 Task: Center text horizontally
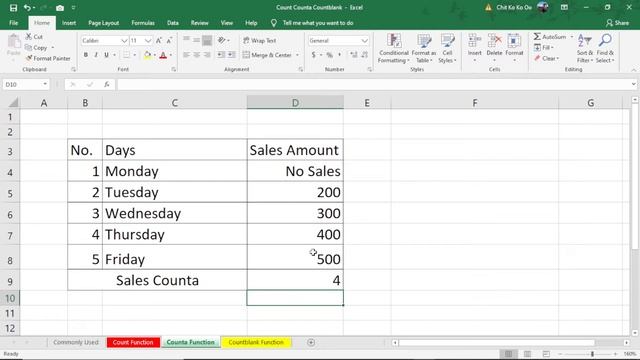(197, 55)
